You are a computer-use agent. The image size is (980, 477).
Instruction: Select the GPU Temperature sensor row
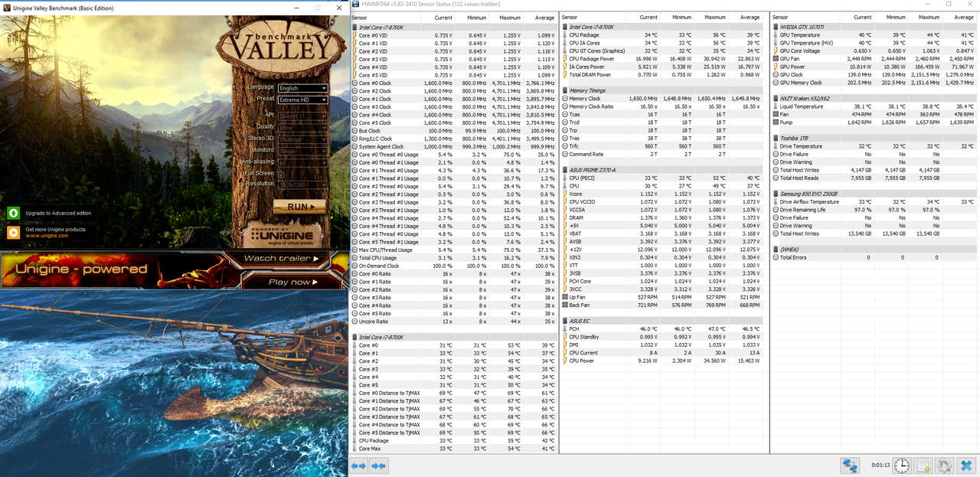(x=874, y=34)
